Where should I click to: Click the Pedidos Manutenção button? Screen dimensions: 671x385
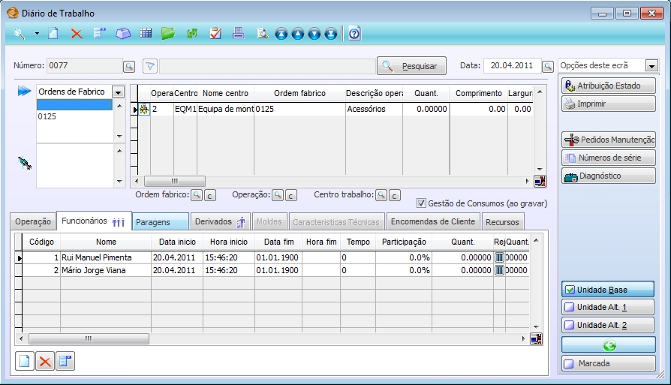point(608,139)
